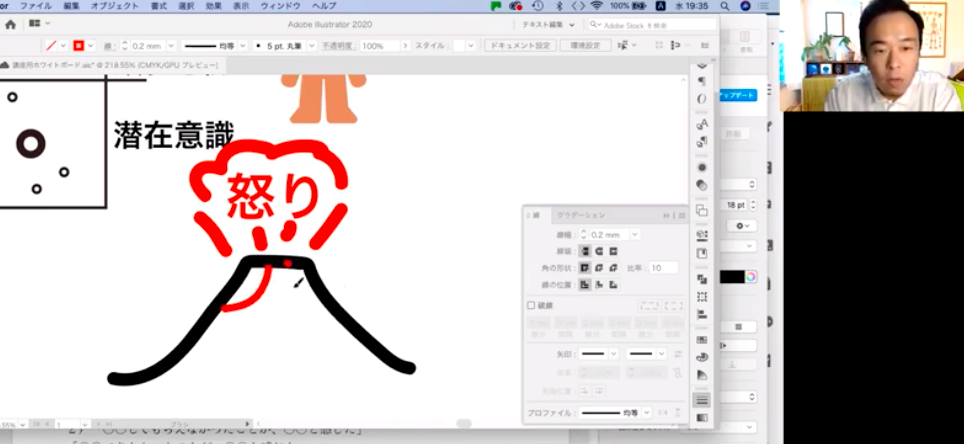This screenshot has height=444, width=964.
Task: Select the butt cap stroke option
Action: 585,251
